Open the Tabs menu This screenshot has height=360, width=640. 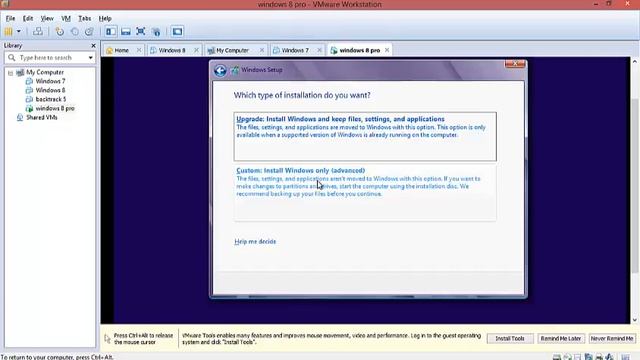(x=84, y=18)
